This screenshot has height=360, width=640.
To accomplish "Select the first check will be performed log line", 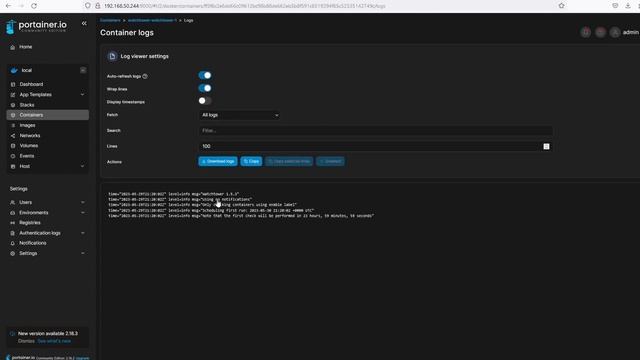I will (x=241, y=216).
